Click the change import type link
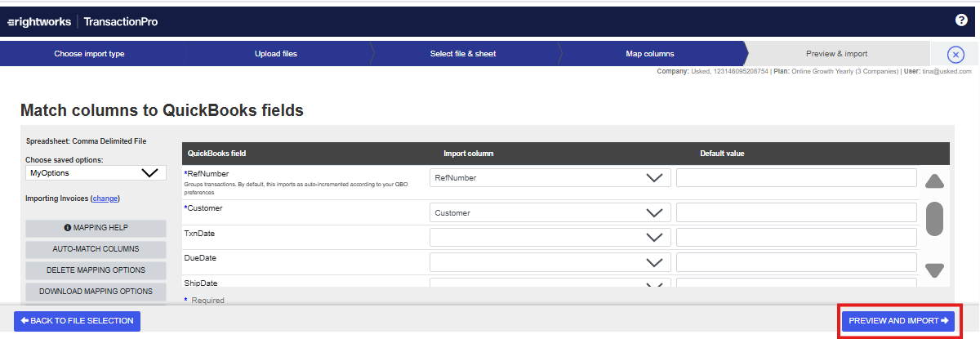This screenshot has width=980, height=339. 105,198
